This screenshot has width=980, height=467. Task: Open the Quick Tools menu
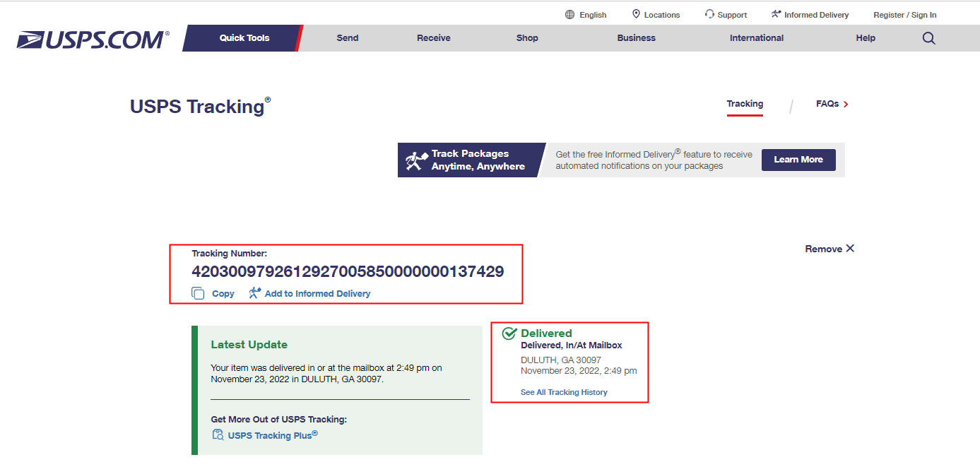pos(244,38)
